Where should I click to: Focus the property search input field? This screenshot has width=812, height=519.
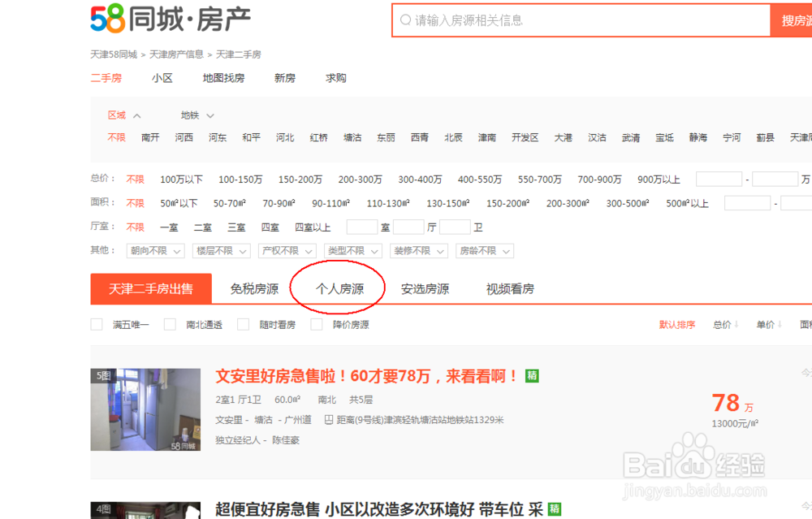coord(581,21)
